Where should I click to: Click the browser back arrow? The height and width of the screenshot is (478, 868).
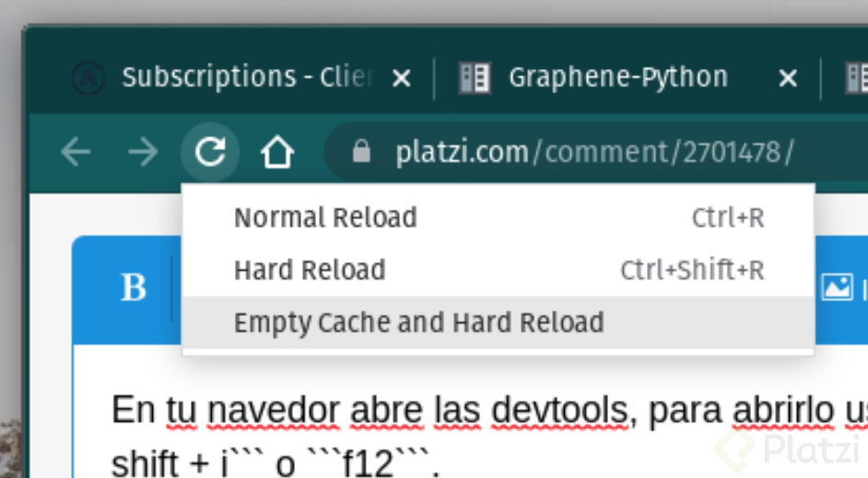pos(76,152)
